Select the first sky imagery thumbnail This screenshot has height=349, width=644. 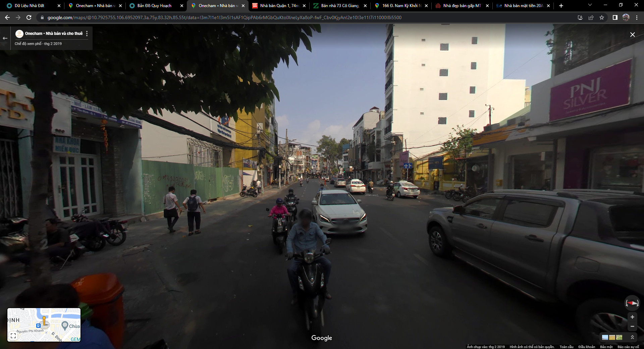pyautogui.click(x=605, y=337)
